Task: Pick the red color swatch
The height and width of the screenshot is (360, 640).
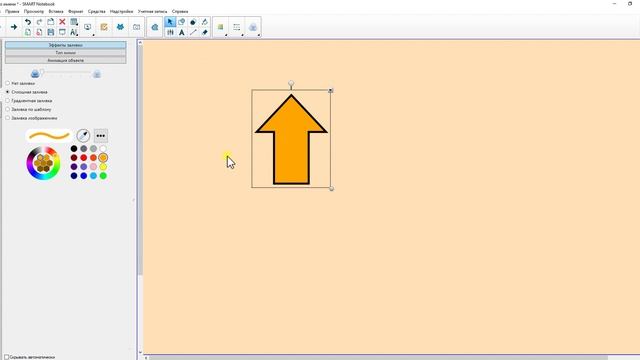Action: pos(84,158)
